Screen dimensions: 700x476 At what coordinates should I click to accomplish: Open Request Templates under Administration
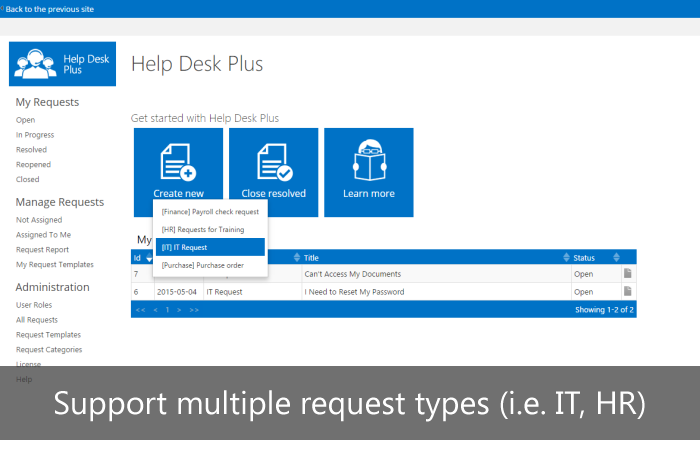click(x=48, y=334)
